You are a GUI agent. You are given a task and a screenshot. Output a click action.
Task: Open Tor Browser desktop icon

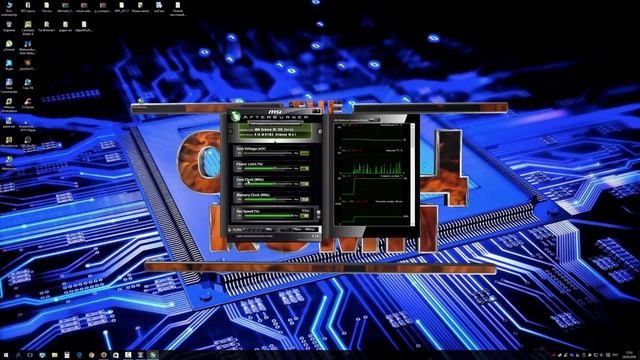(47, 27)
